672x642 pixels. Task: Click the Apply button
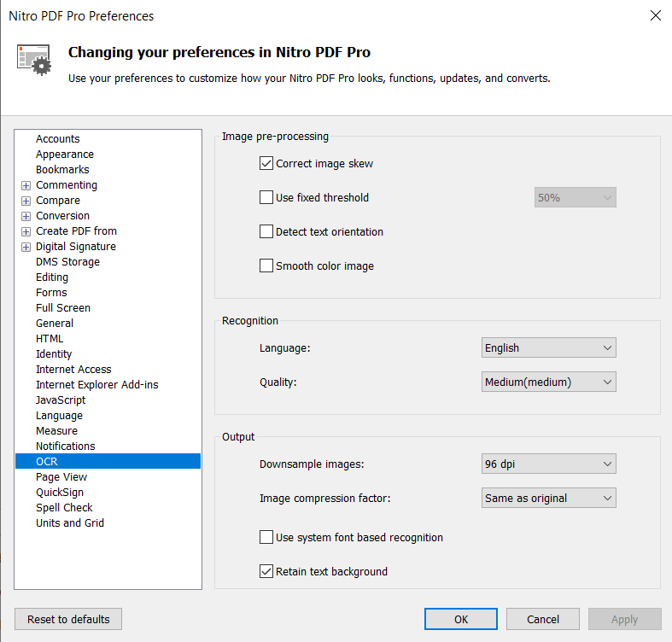(x=624, y=619)
